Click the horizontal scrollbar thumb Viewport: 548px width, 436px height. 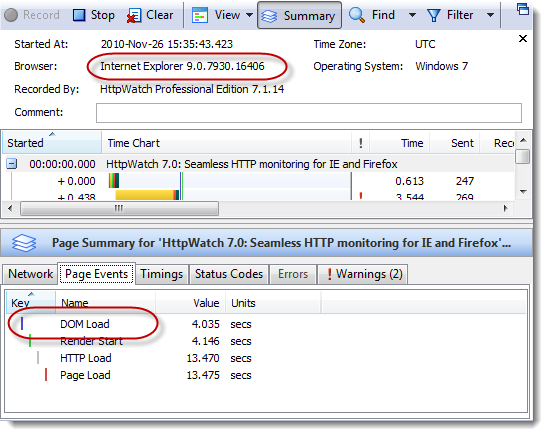(119, 209)
